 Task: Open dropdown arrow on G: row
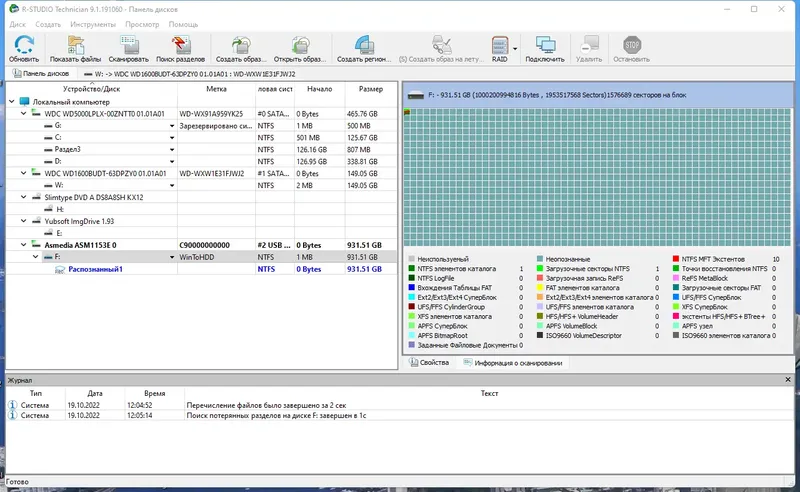(x=172, y=126)
